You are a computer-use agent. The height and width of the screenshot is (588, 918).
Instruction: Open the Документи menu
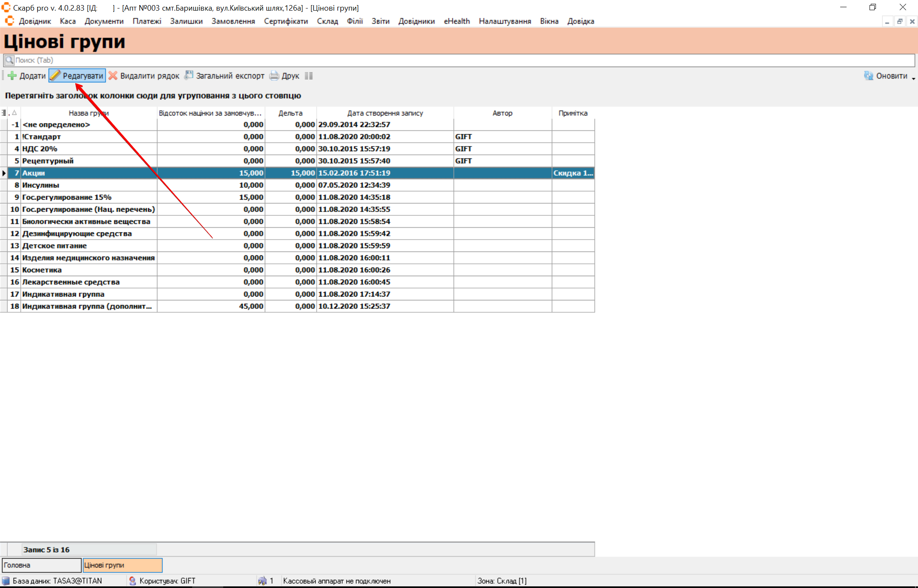pyautogui.click(x=104, y=21)
